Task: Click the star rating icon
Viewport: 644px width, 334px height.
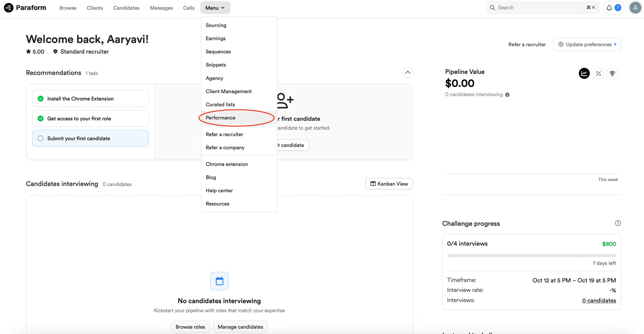Action: point(29,51)
